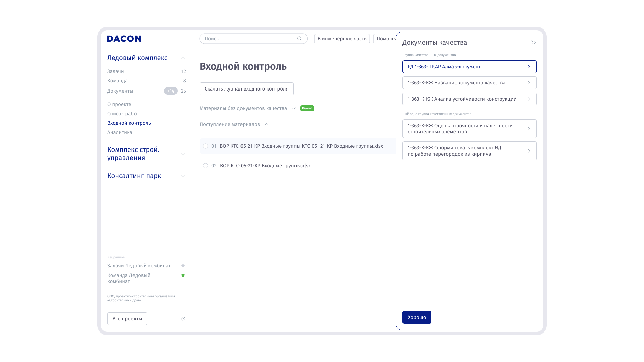Image resolution: width=644 pixels, height=362 pixels.
Task: Click arrow on Анализ устойчивости конструкций item
Action: pyautogui.click(x=529, y=99)
